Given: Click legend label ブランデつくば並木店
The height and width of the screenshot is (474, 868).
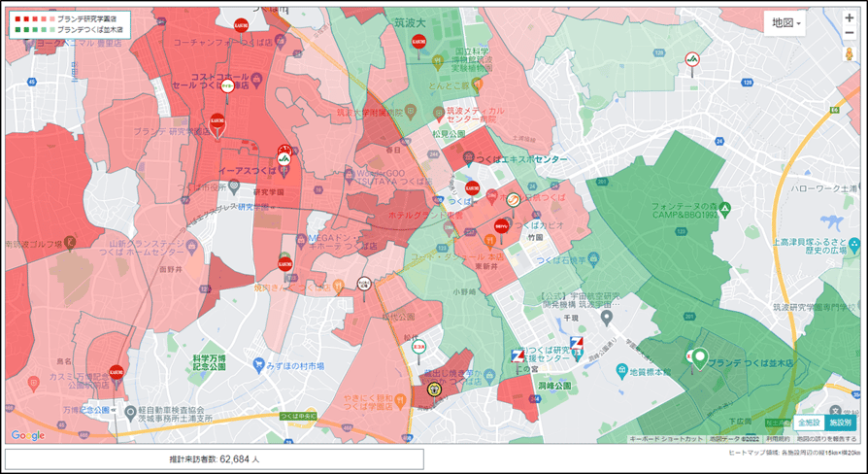Looking at the screenshot, I should [90, 29].
